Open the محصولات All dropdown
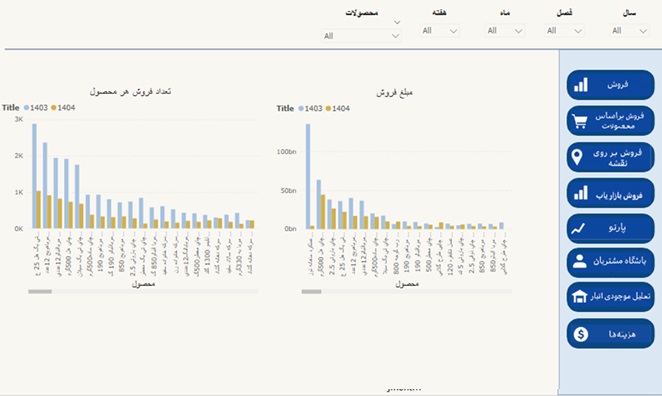662x396 pixels. [361, 36]
